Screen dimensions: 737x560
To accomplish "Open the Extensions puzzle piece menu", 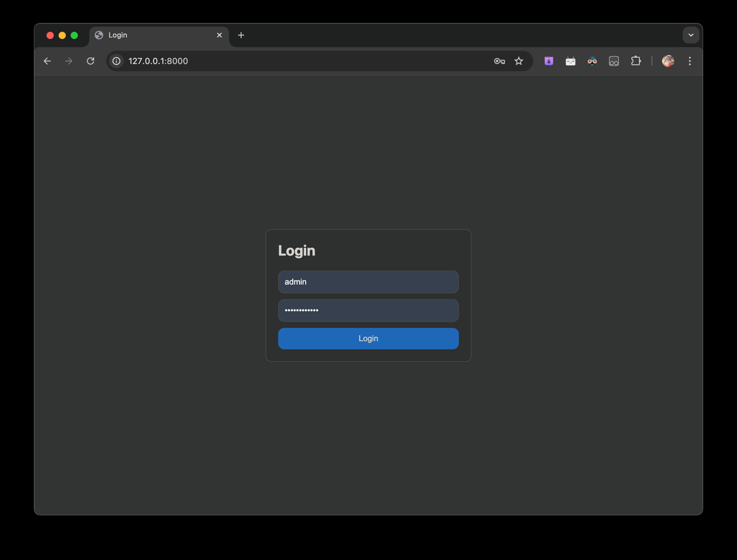I will pyautogui.click(x=636, y=61).
